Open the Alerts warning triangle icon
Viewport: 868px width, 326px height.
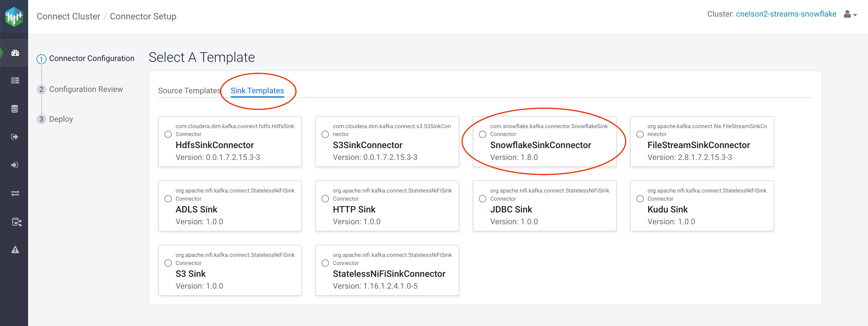click(x=15, y=250)
